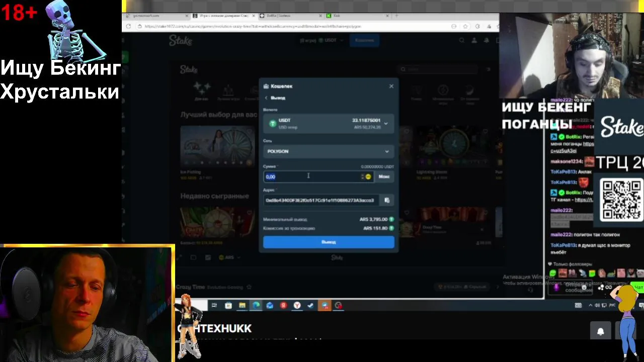Switch to the Kick browser tab
Screen dimensions: 644x362
point(357,16)
